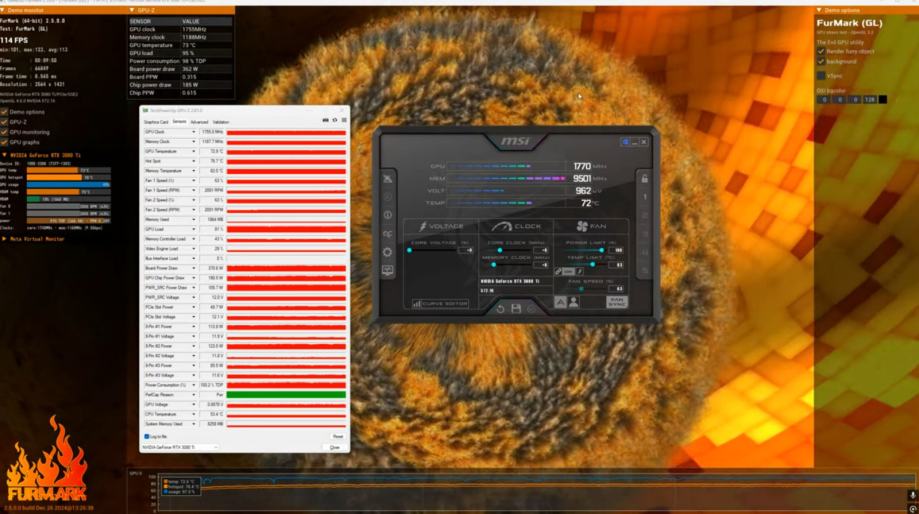
Task: Open PerfCap Reason sensor dropdown
Action: point(193,395)
